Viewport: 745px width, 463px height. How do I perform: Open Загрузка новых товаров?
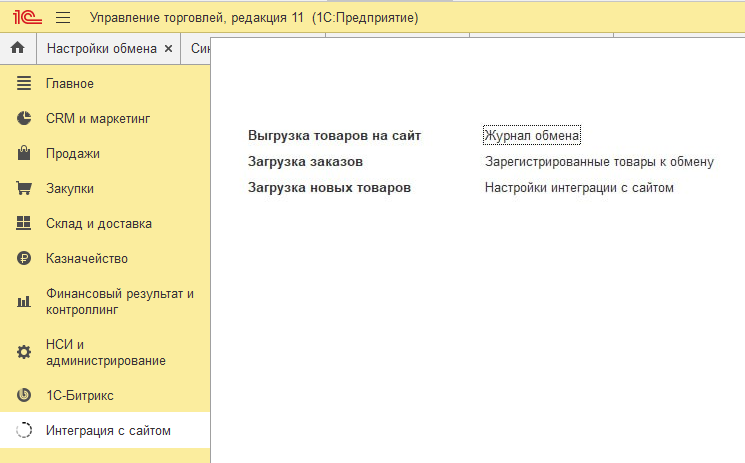click(329, 188)
